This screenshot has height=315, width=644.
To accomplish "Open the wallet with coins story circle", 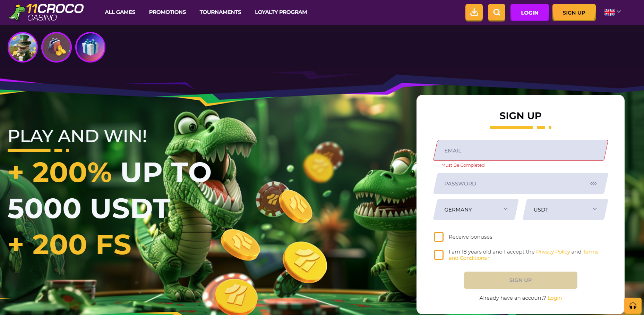I will tap(57, 47).
